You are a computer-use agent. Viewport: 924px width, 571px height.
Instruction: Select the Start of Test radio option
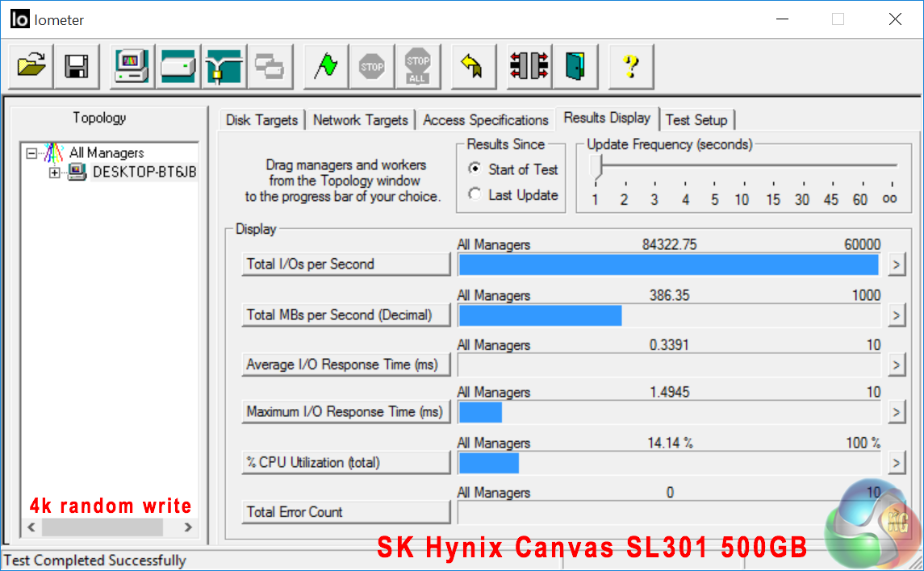click(x=475, y=169)
